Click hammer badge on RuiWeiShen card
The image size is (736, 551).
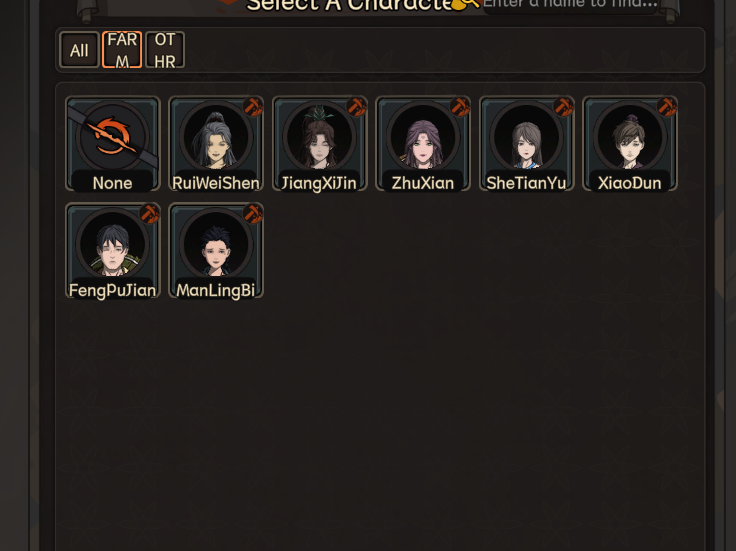[x=253, y=107]
